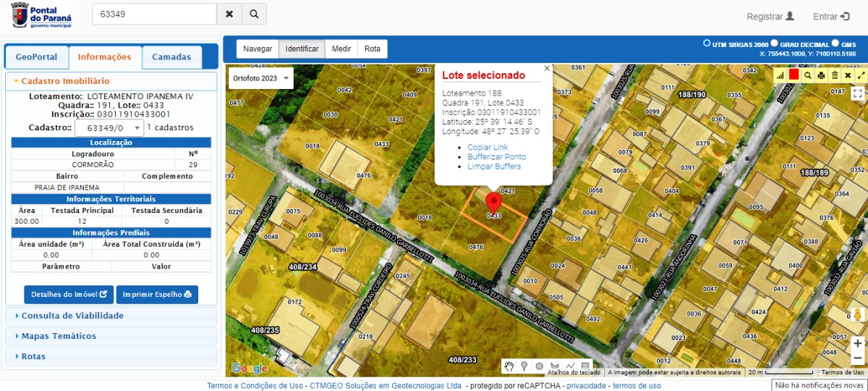The width and height of the screenshot is (868, 391).
Task: Zoom out the map with minus
Action: (x=857, y=358)
